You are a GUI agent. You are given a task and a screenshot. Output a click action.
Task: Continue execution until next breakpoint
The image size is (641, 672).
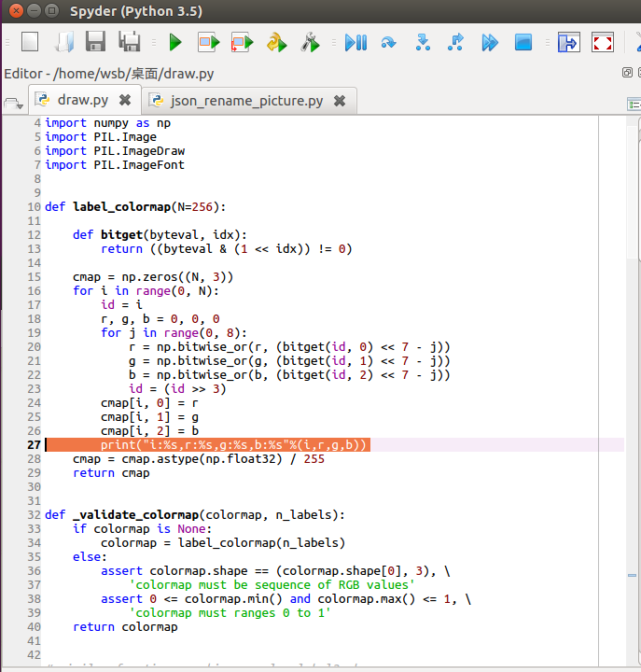(490, 42)
